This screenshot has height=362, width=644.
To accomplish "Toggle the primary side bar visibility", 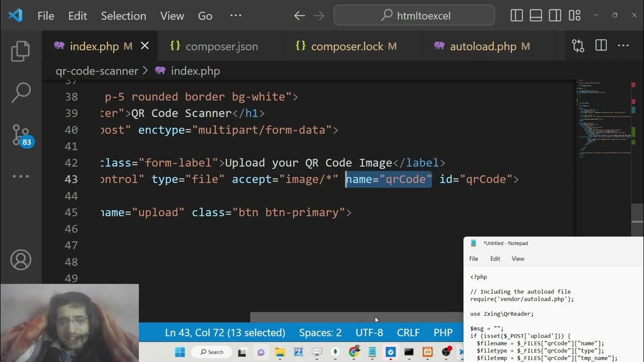I will tap(517, 16).
